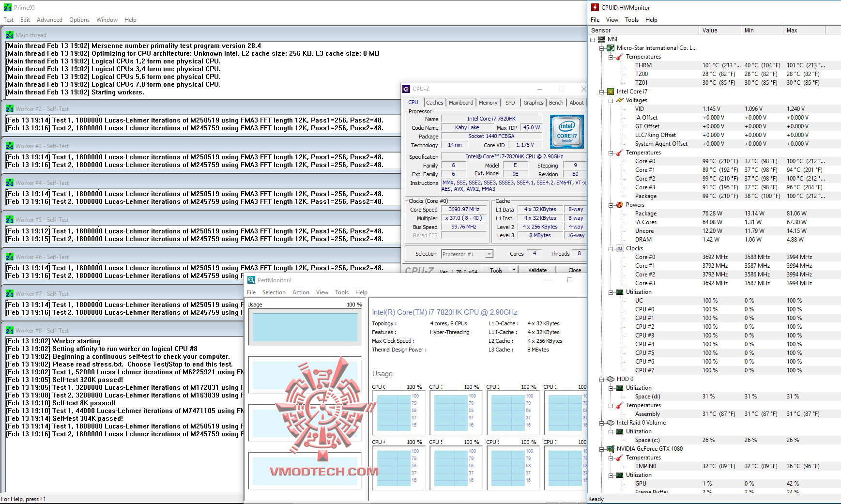Collapse the HDD 0 node
Image resolution: width=841 pixels, height=504 pixels.
click(602, 379)
